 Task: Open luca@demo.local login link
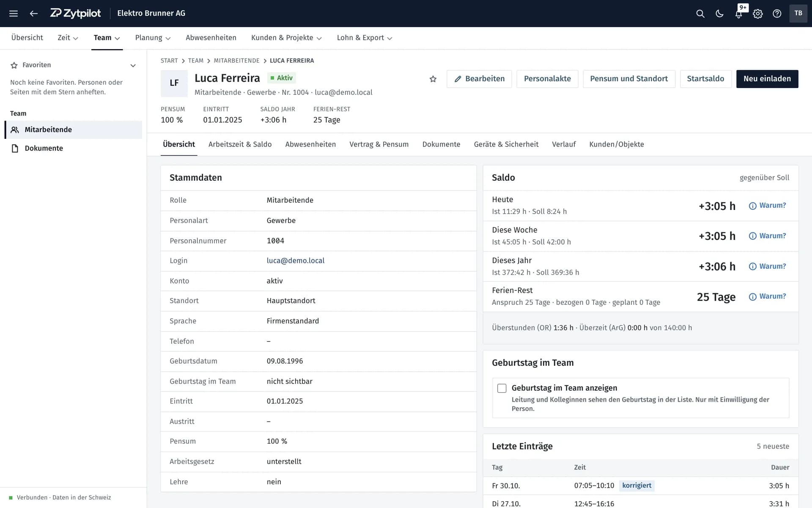(296, 261)
